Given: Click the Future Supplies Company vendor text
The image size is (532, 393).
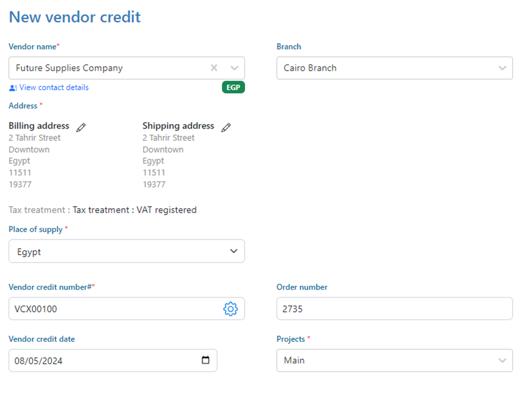Looking at the screenshot, I should (69, 68).
